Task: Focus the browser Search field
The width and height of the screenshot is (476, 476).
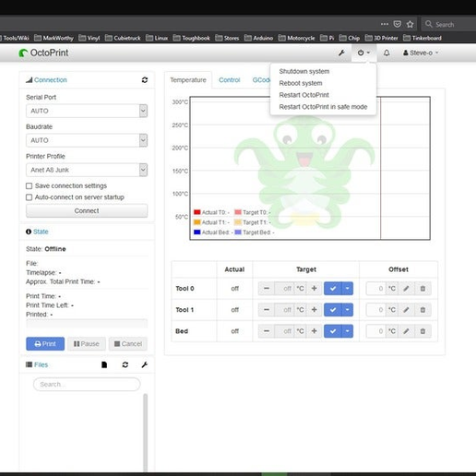Action: pos(449,24)
